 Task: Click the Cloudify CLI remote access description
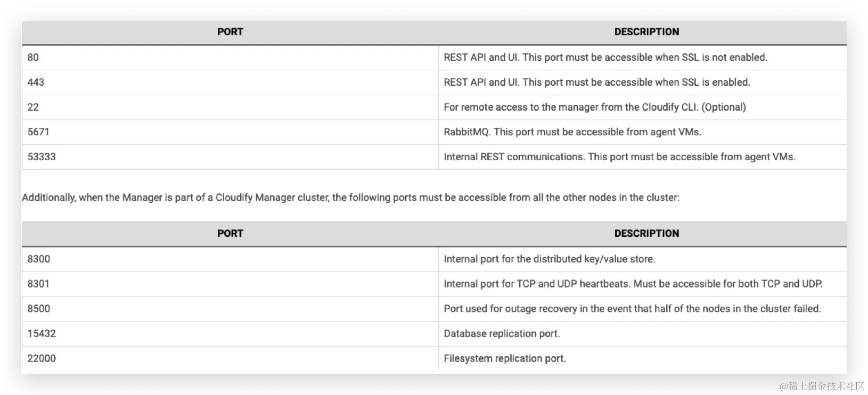pyautogui.click(x=595, y=107)
